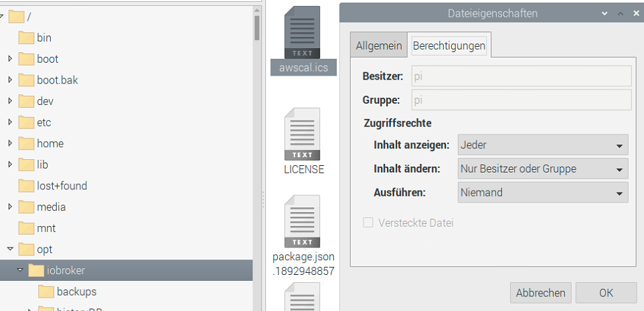
Task: Expand the media tree node
Action: point(10,207)
